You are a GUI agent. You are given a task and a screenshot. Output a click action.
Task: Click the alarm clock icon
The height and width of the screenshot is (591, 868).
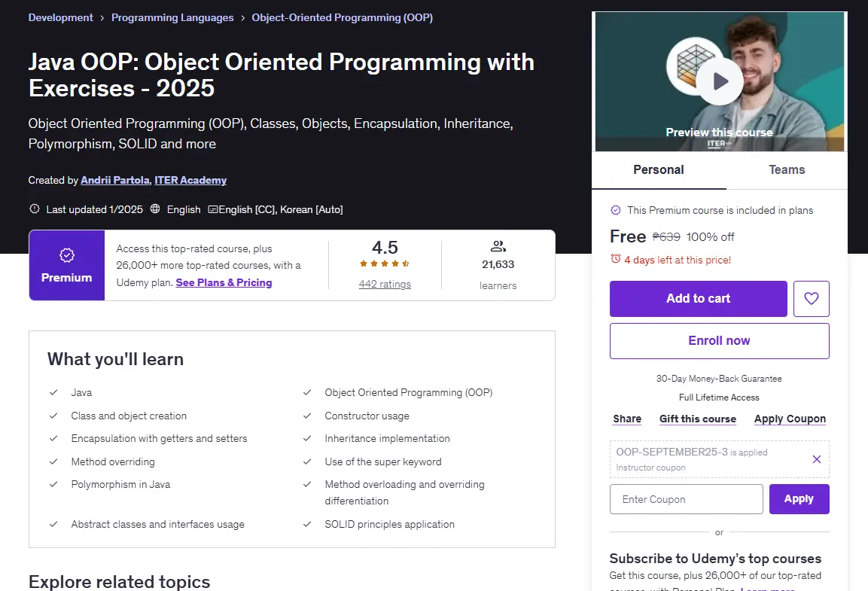coord(615,259)
